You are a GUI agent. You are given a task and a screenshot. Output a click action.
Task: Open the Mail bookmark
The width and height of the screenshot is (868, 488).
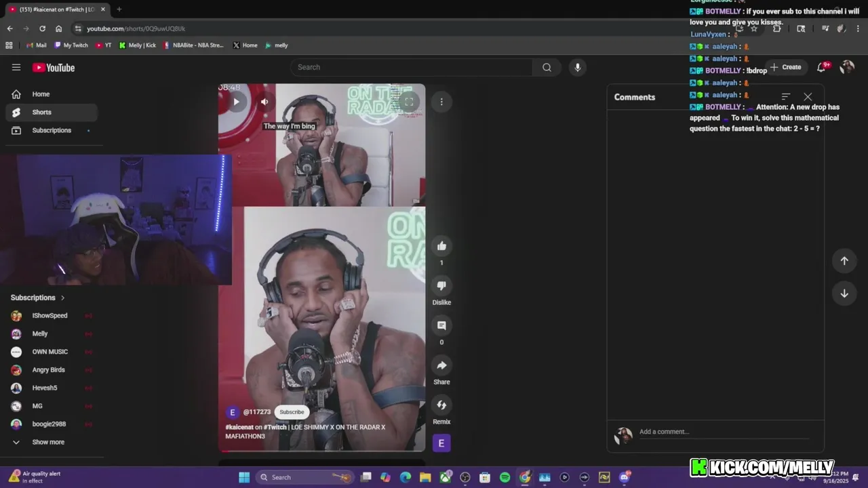pyautogui.click(x=37, y=45)
